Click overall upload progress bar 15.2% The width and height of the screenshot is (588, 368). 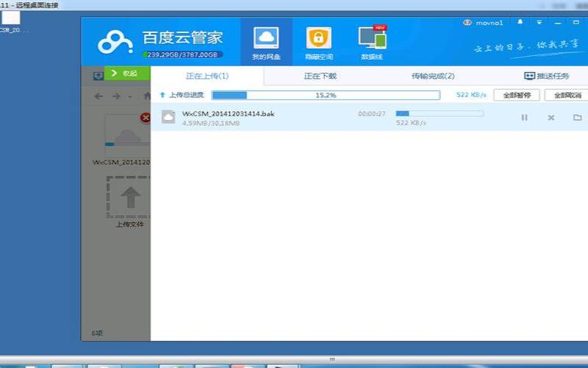(x=326, y=95)
